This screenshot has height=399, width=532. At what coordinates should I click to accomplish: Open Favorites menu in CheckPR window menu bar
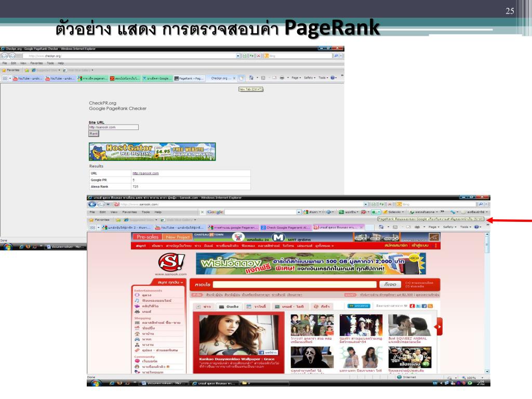36,63
